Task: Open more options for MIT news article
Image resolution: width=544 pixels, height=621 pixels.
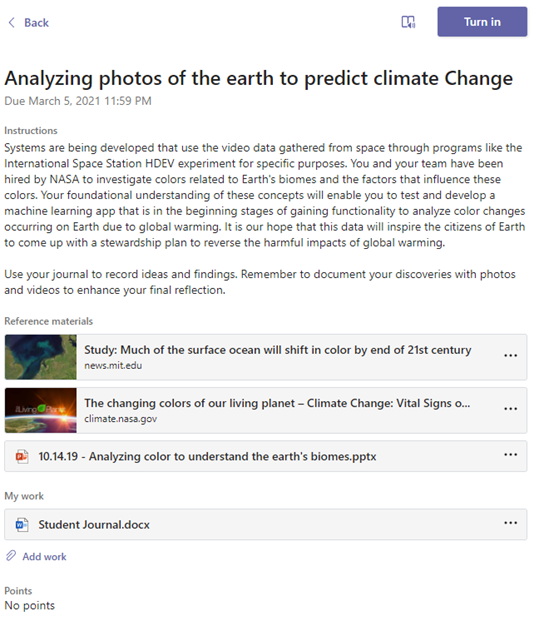Action: 510,355
